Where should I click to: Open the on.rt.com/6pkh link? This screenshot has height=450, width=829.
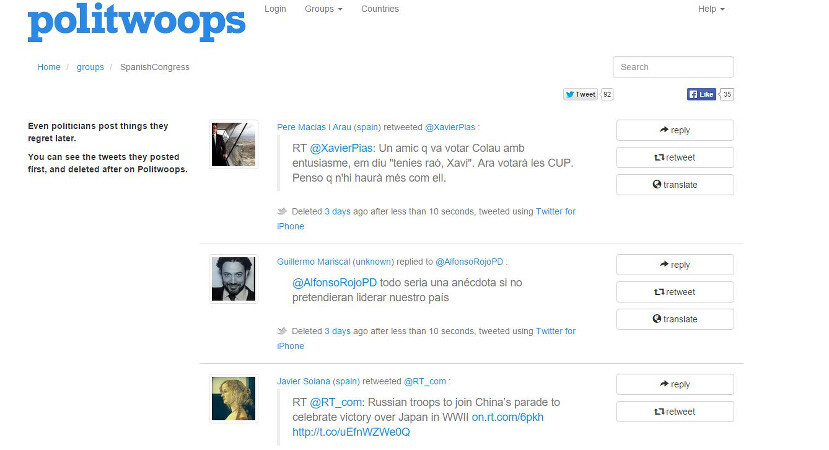click(x=507, y=417)
